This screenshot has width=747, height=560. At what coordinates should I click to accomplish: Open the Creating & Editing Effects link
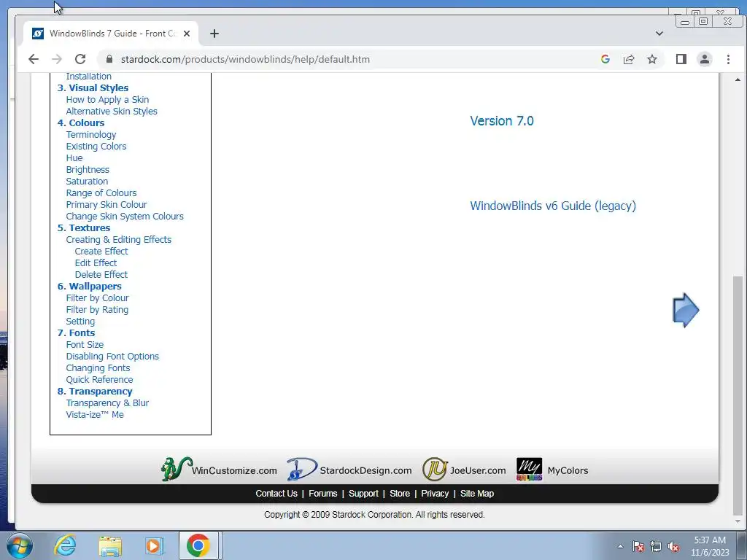point(119,239)
